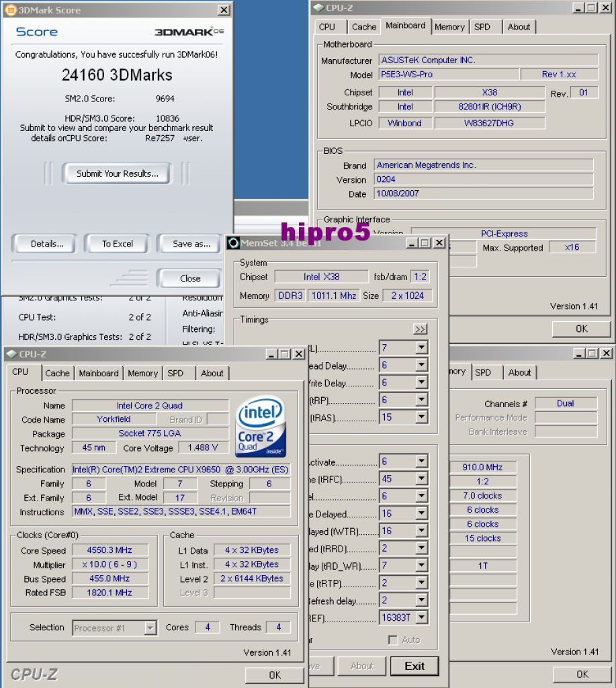Click OK in the processor CPU-Z window
This screenshot has height=688, width=616.
pyautogui.click(x=275, y=675)
